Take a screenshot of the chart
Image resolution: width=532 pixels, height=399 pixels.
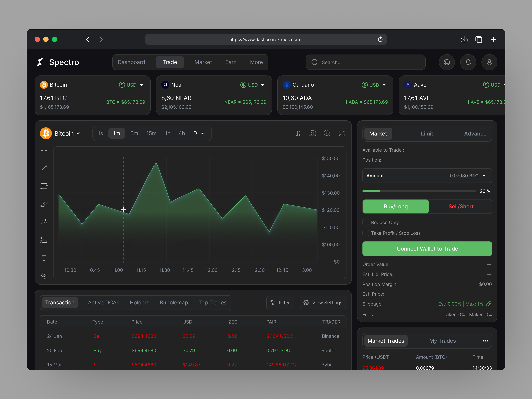312,133
